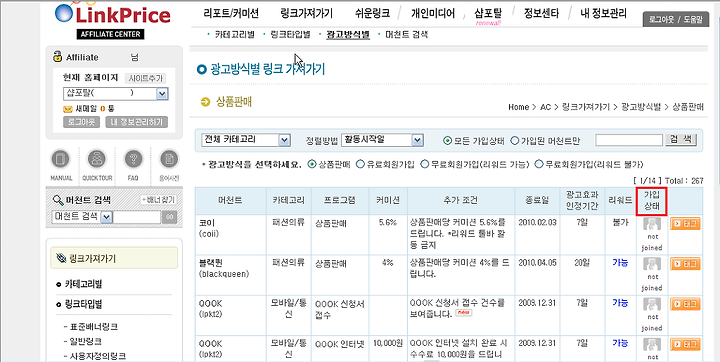720x362 pixels.
Task: Click the 새메일 envelope icon
Action: pos(68,109)
